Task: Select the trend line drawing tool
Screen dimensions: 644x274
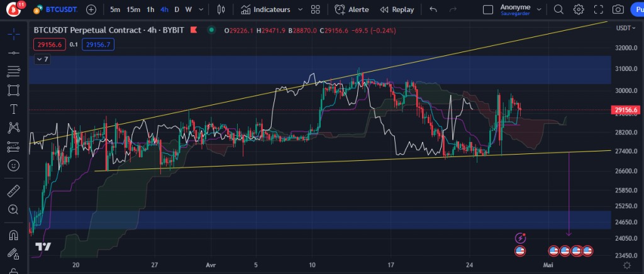Action: [x=14, y=53]
